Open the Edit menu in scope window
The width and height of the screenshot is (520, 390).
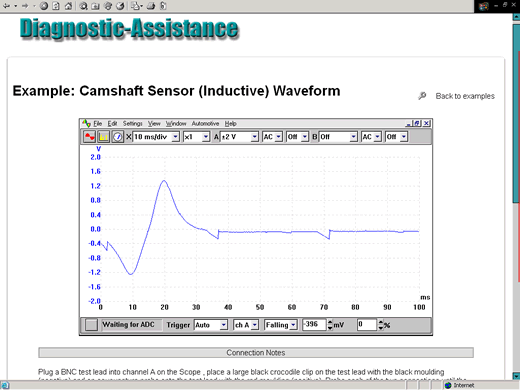tap(112, 123)
